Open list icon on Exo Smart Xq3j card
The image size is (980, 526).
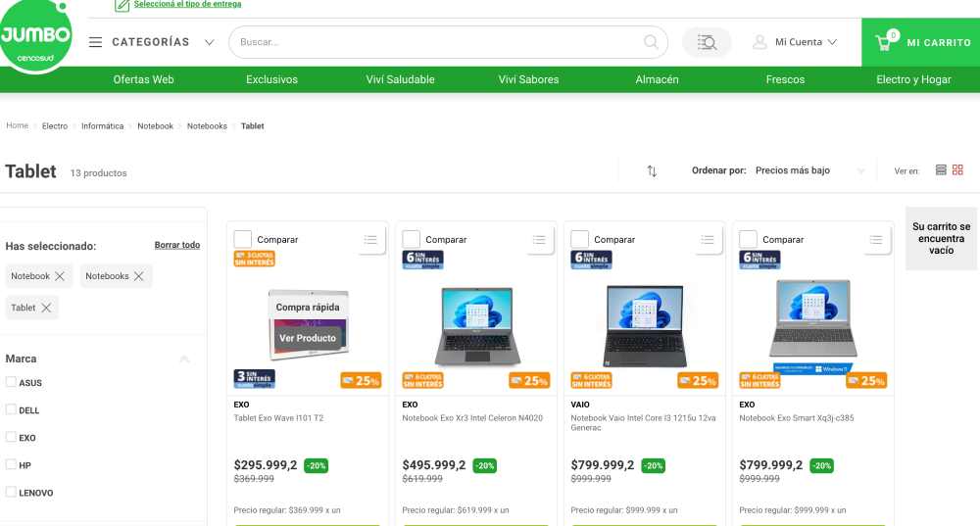(x=875, y=239)
